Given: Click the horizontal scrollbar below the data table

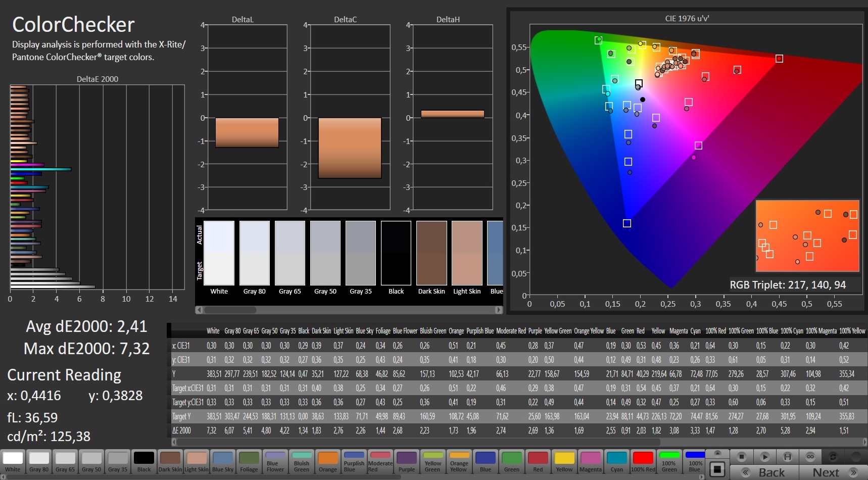Looking at the screenshot, I should coord(418,442).
